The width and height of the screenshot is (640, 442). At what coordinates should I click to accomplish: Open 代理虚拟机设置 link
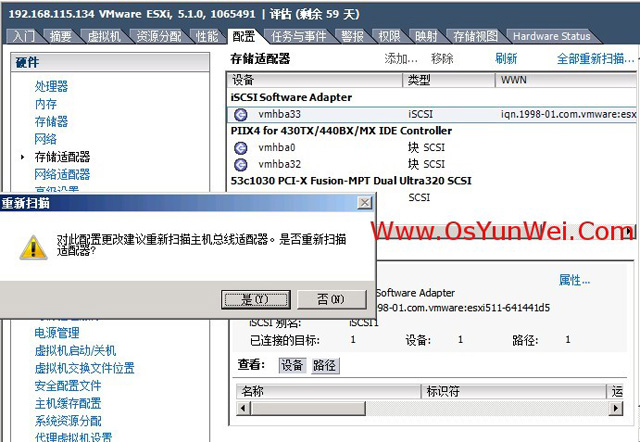tap(73, 437)
